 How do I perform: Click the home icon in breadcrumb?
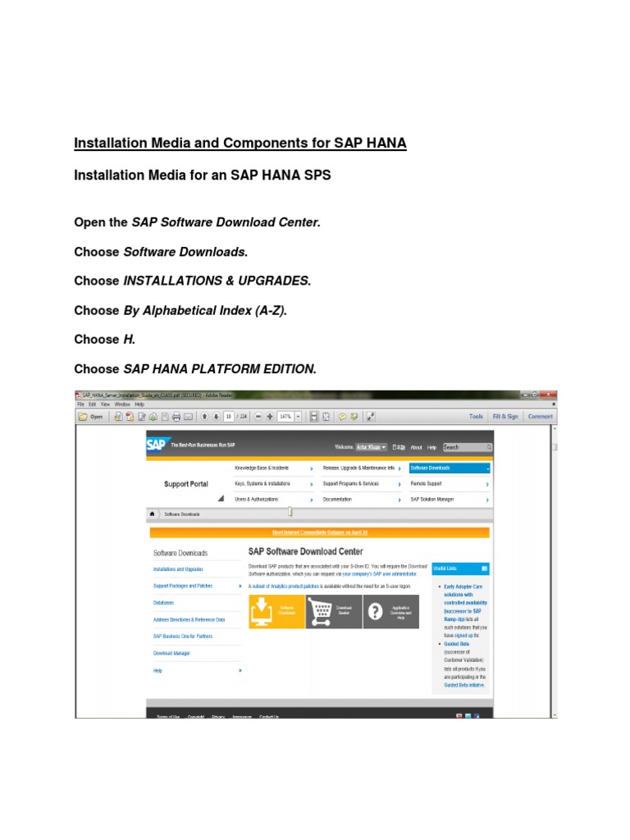pyautogui.click(x=152, y=514)
